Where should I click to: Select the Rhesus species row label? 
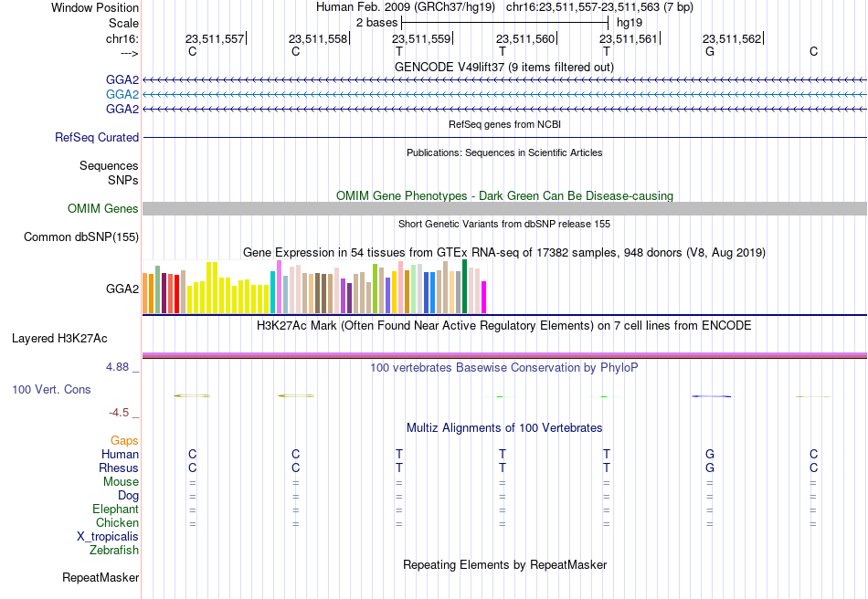pyautogui.click(x=119, y=468)
